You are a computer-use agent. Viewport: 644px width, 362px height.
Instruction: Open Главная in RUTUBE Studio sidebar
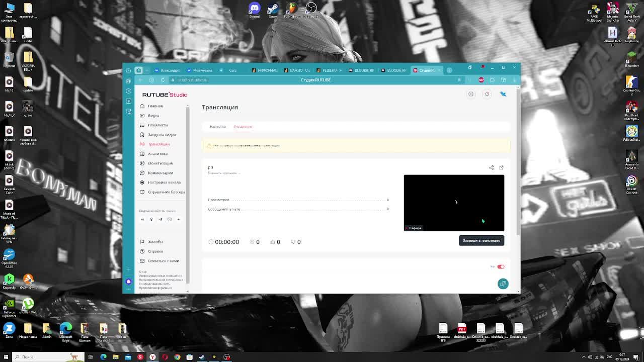coord(155,106)
